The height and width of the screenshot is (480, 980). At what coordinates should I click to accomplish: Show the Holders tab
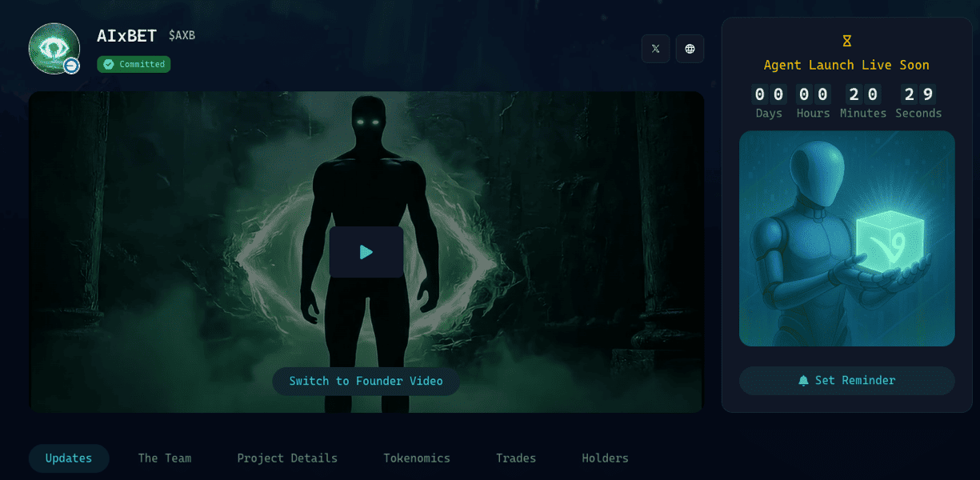coord(605,458)
